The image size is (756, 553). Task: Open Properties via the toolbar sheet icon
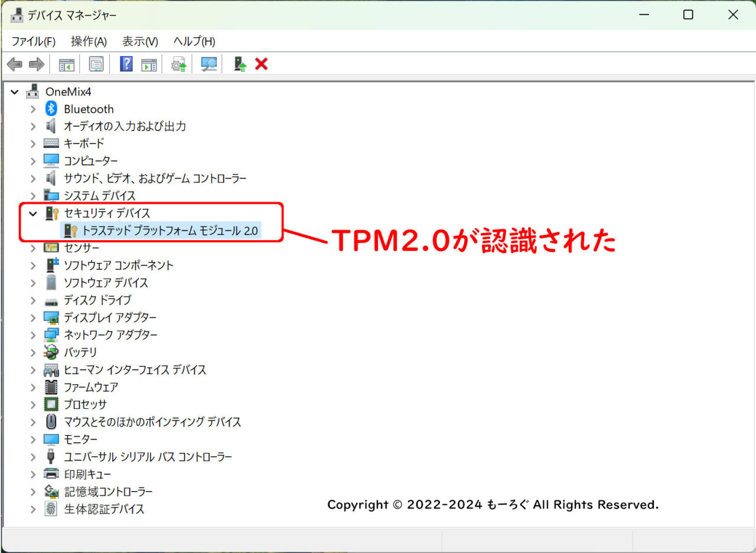pos(96,64)
